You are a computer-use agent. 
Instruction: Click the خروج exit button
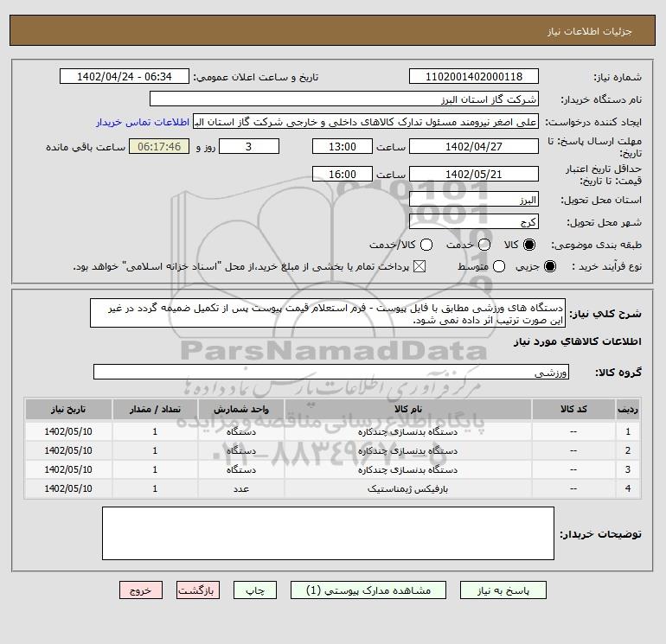pyautogui.click(x=141, y=590)
